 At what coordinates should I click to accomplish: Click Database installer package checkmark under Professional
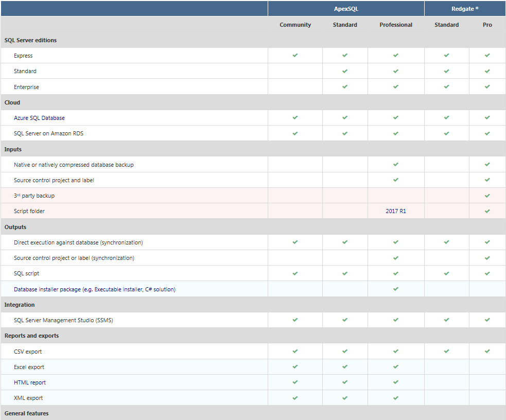click(x=396, y=289)
